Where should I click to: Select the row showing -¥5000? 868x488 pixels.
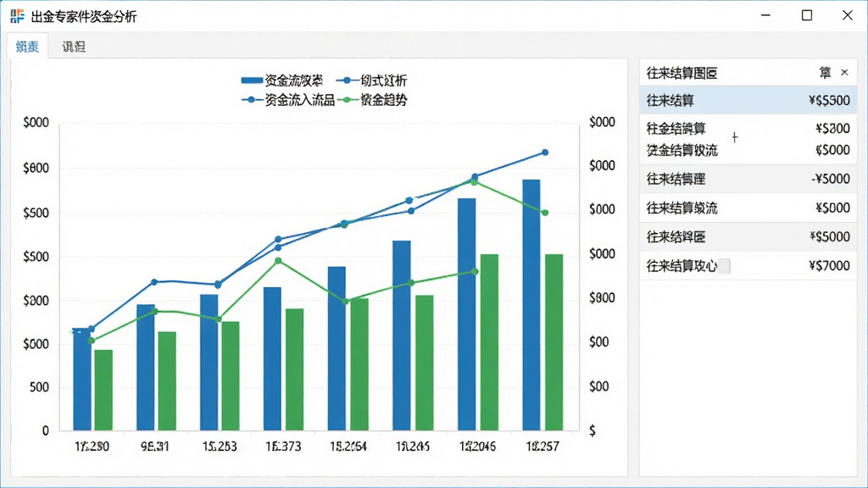(748, 179)
